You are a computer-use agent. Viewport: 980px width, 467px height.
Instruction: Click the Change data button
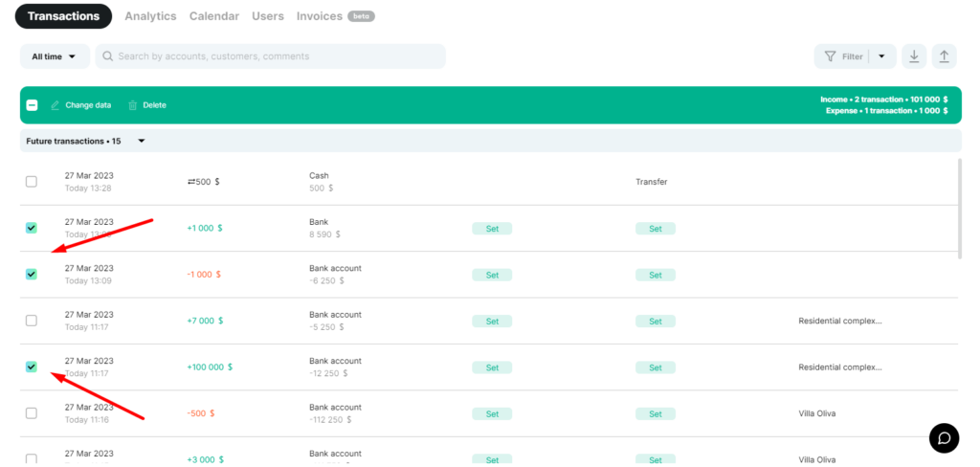pyautogui.click(x=80, y=105)
